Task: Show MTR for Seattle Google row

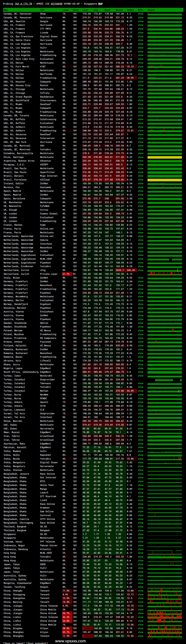Action: click(141, 22)
